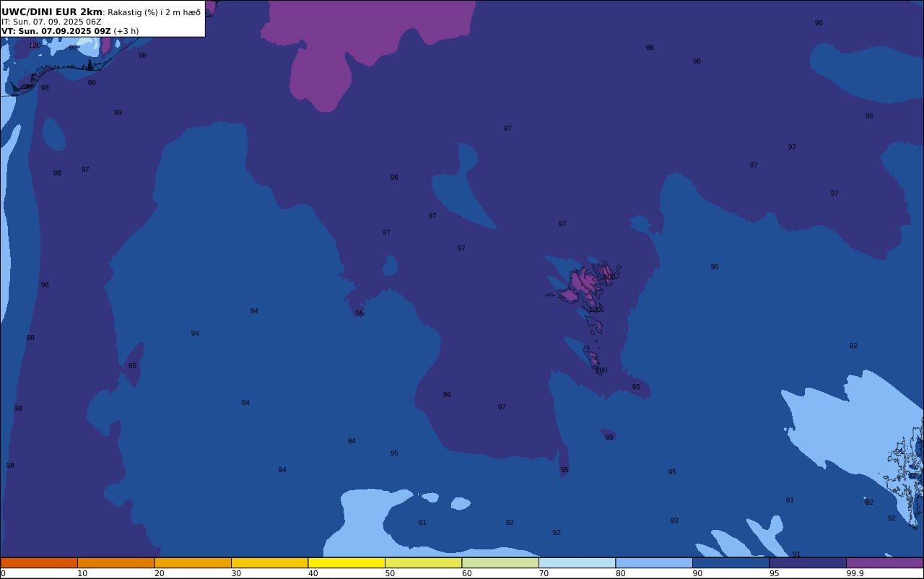The width and height of the screenshot is (924, 579).
Task: Click the "93" humidity value on the map
Action: point(674,521)
